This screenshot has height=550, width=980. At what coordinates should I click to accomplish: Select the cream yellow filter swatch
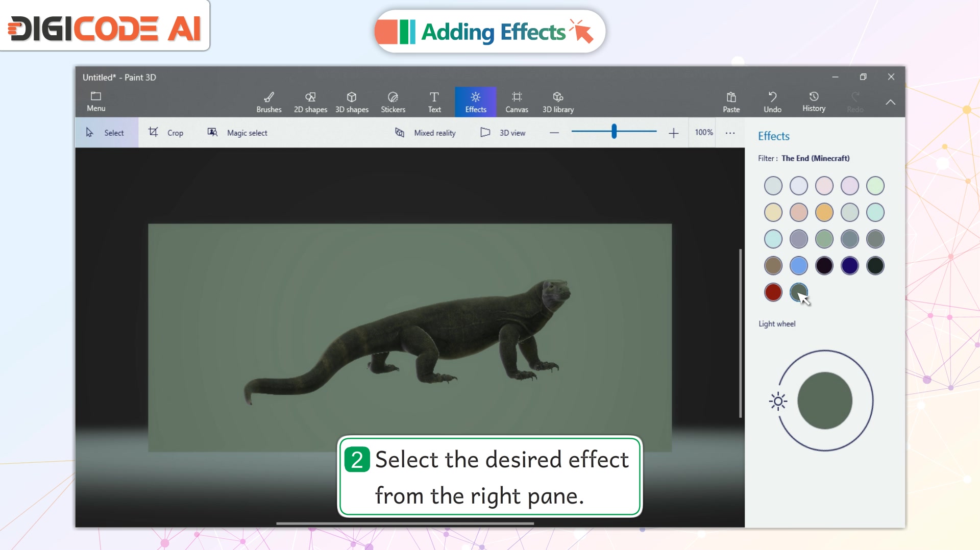pyautogui.click(x=773, y=212)
